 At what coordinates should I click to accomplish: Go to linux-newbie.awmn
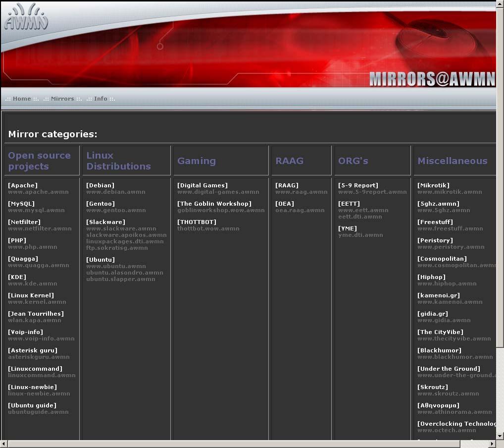pyautogui.click(x=39, y=393)
